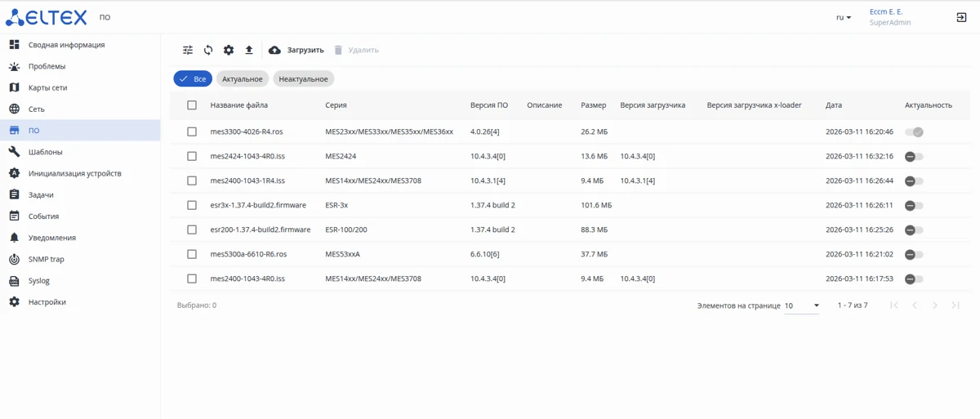The height and width of the screenshot is (419, 980).
Task: Open the Карты сети section
Action: tap(80, 87)
